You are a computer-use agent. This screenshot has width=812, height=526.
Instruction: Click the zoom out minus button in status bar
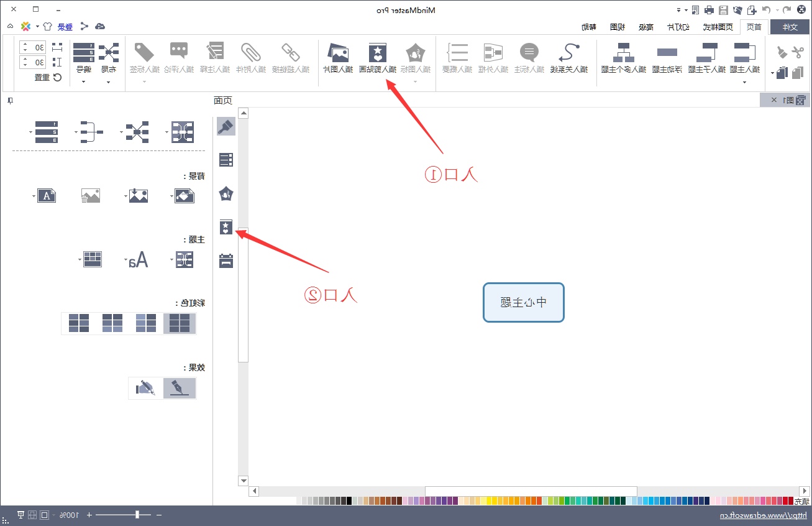pyautogui.click(x=159, y=515)
